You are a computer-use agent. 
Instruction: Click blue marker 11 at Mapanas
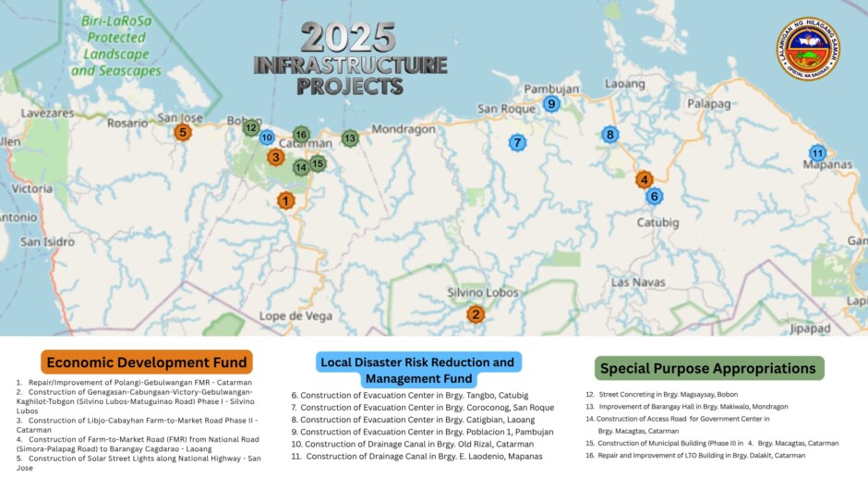point(817,152)
